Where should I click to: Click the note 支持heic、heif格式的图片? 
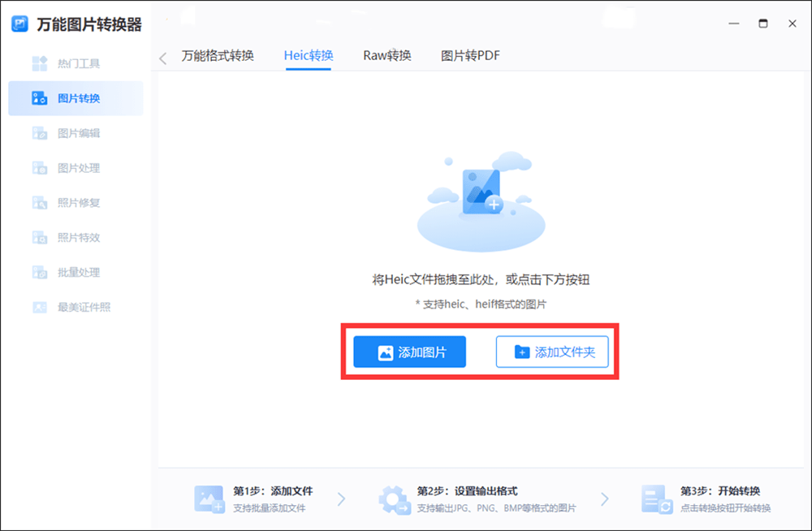(x=481, y=304)
